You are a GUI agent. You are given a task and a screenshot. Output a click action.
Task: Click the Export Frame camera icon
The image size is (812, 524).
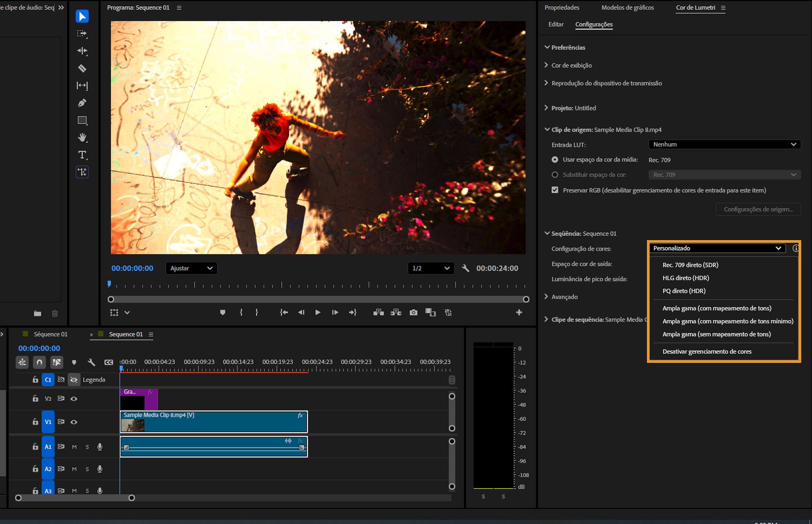pos(413,313)
